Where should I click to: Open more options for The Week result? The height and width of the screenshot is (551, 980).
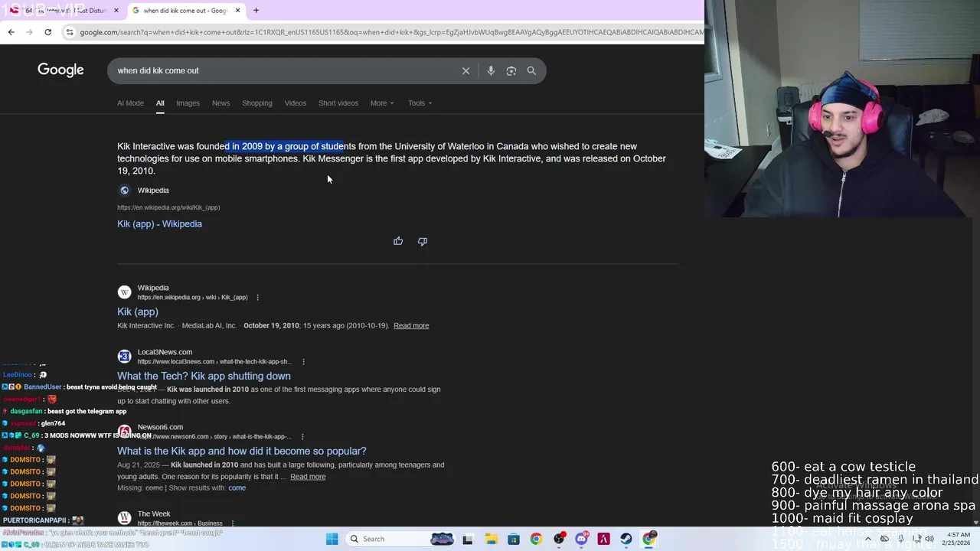point(232,523)
